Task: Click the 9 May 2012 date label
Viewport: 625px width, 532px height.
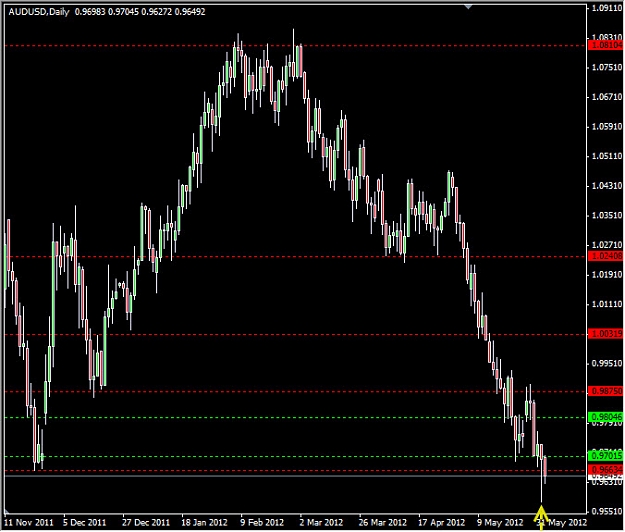Action: [500, 522]
